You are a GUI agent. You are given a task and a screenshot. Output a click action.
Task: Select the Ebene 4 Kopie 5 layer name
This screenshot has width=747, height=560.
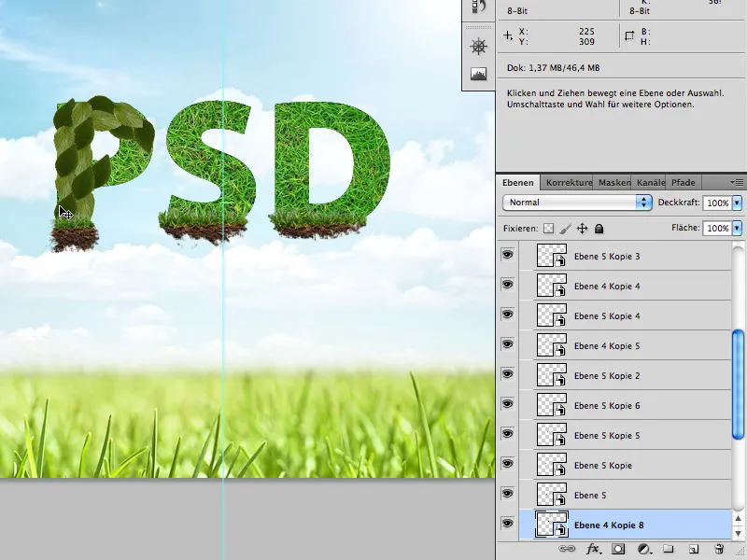point(607,345)
